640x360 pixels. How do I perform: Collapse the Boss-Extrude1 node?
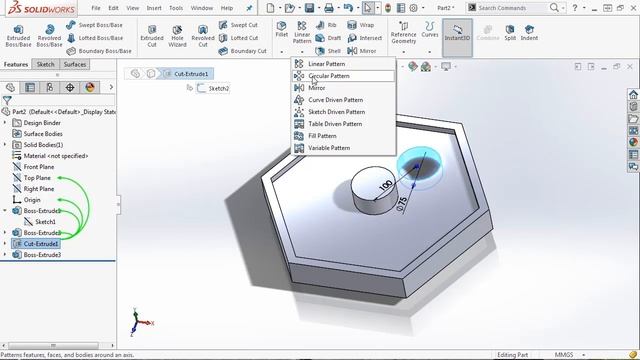coord(5,211)
